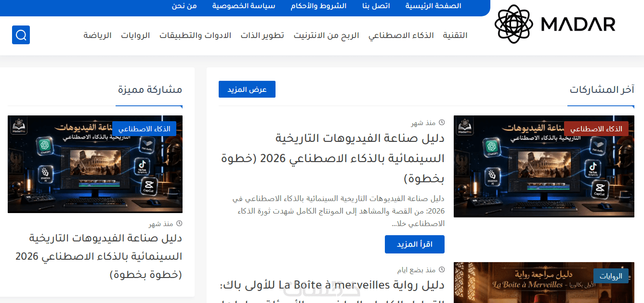Select الرياضة category

tap(98, 36)
